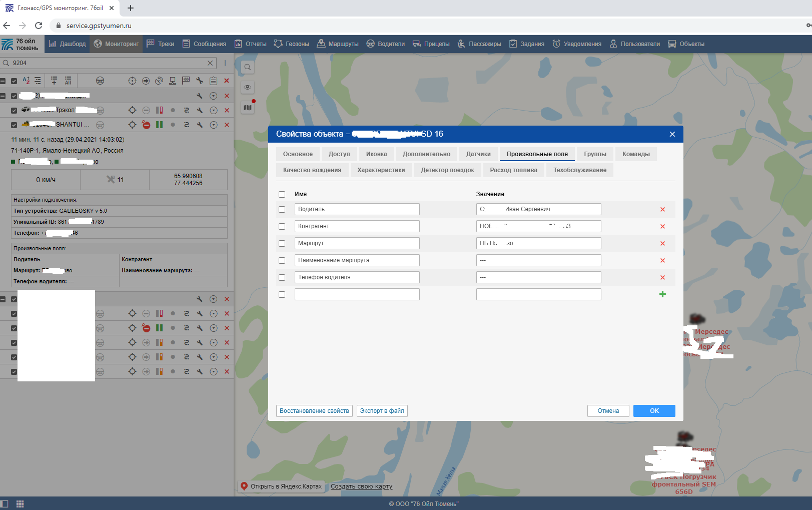Toggle the map eye visibility button
This screenshot has width=812, height=510.
click(x=248, y=87)
